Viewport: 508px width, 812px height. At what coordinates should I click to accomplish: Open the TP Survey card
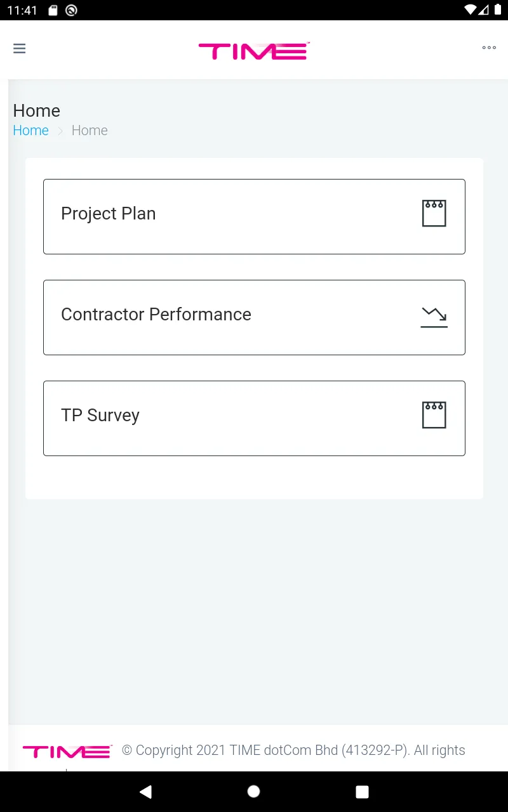(254, 418)
